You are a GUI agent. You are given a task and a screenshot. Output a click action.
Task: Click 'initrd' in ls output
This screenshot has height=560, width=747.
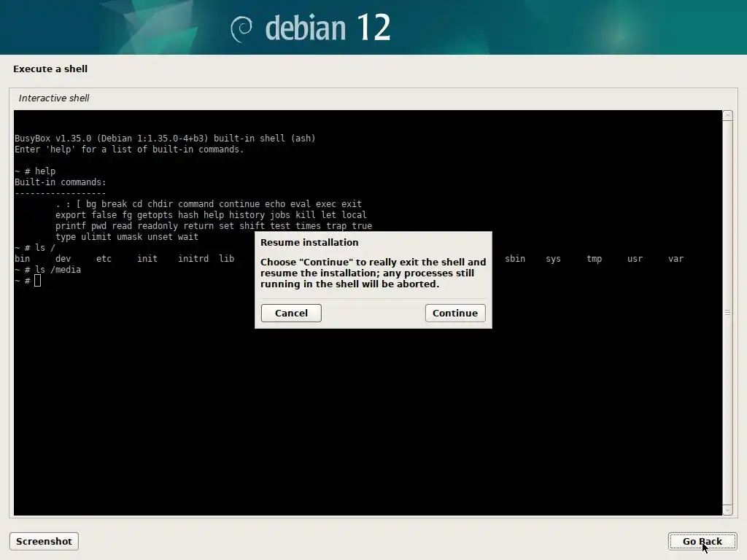(193, 259)
